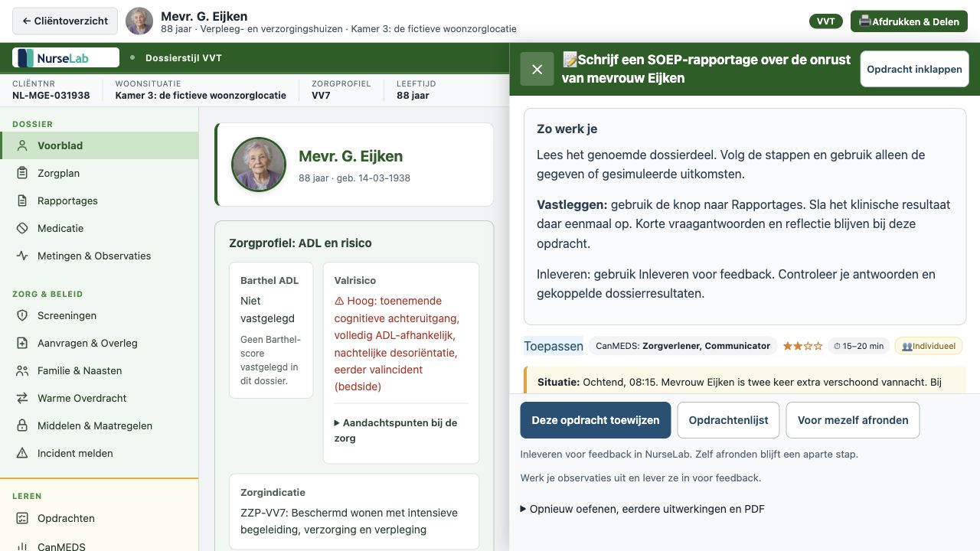Click the Medicatie pill icon

22,228
